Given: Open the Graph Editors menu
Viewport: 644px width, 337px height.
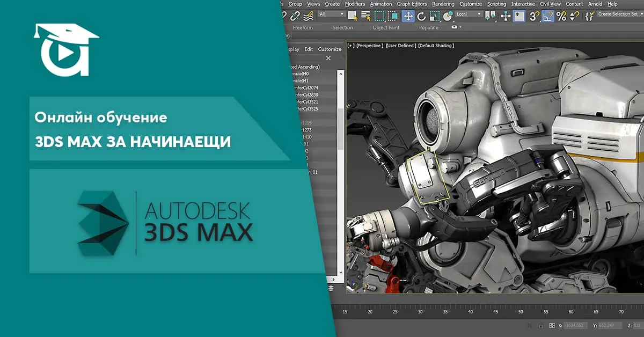Looking at the screenshot, I should point(412,4).
